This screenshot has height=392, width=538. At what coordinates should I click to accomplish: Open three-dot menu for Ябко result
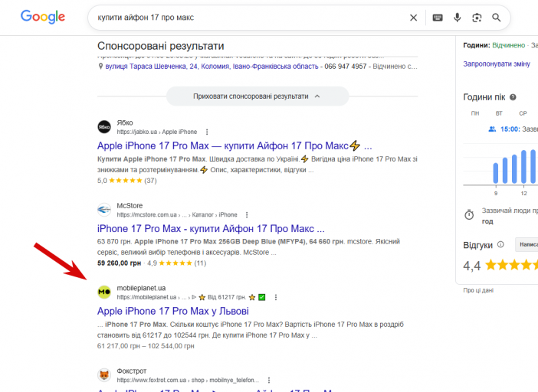point(207,132)
